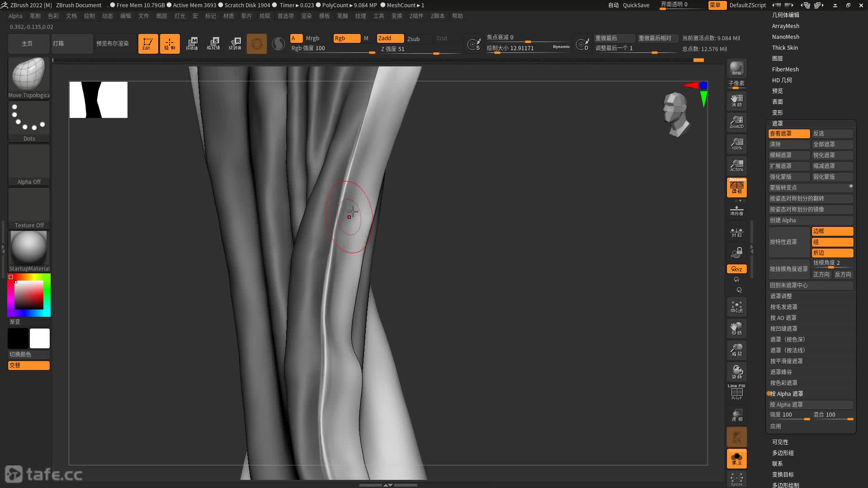Click the camera lock icon
Screen dimensions: 868x488
(736, 253)
